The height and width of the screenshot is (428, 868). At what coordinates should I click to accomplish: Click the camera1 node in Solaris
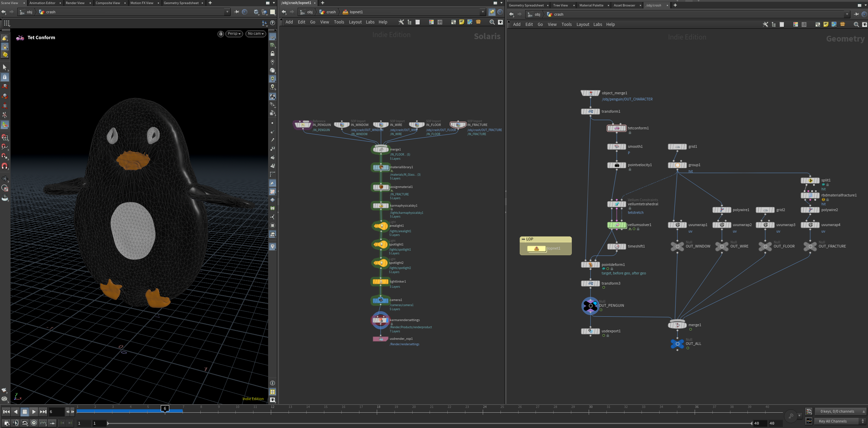pyautogui.click(x=381, y=300)
